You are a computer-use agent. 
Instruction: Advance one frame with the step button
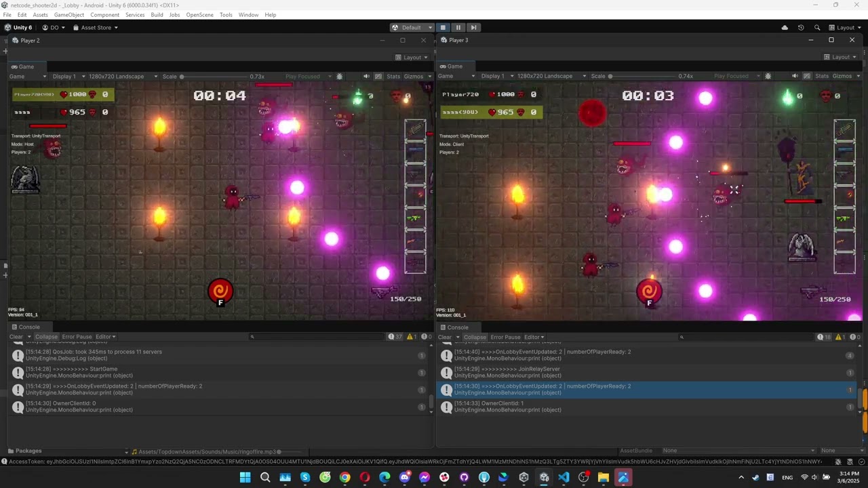click(x=474, y=28)
